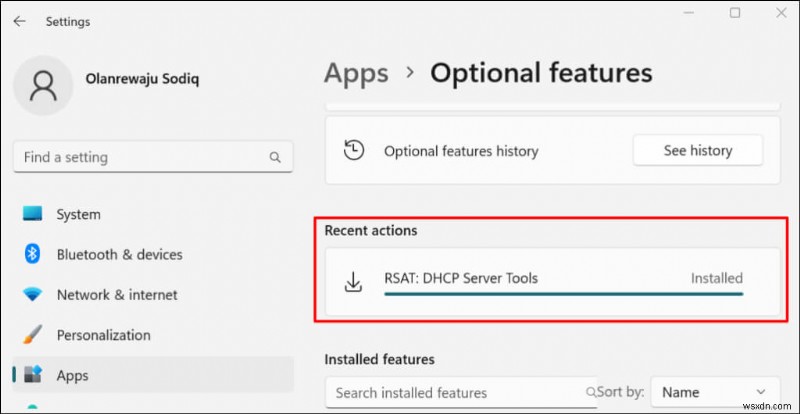The width and height of the screenshot is (800, 414).
Task: Open Network & internet settings
Action: coord(153,295)
